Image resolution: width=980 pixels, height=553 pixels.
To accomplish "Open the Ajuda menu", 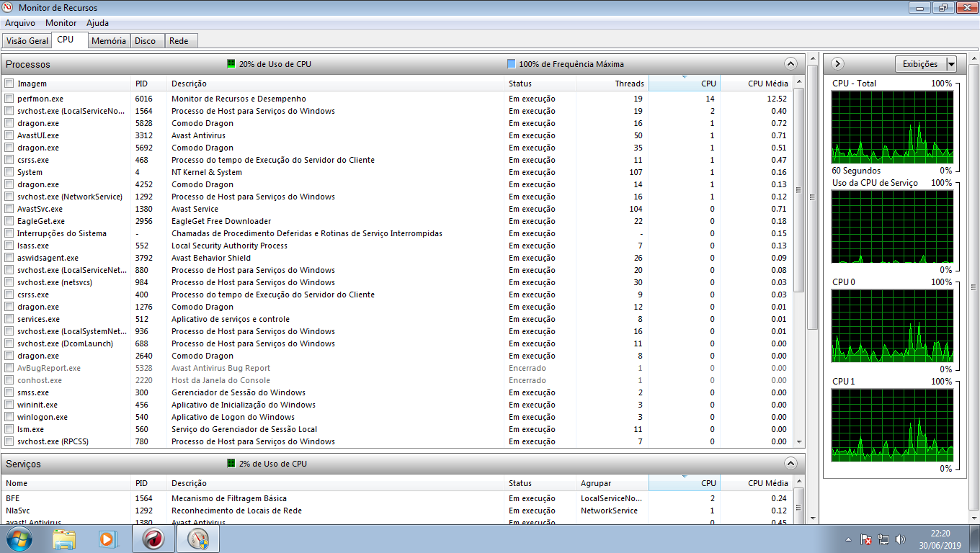I will [x=97, y=23].
